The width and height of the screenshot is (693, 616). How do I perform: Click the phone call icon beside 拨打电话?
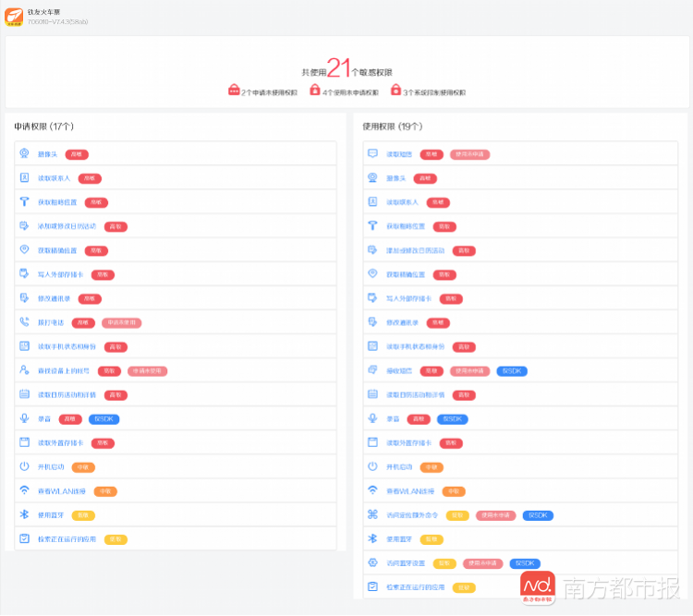point(24,321)
